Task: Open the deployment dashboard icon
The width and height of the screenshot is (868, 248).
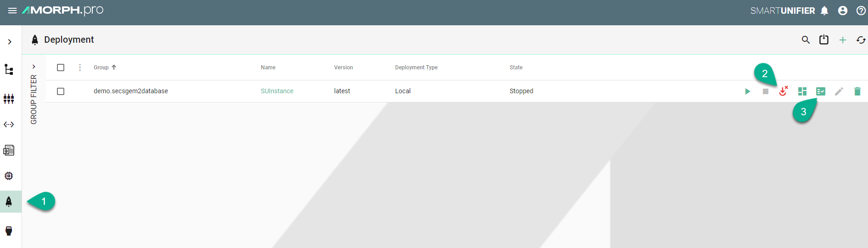Action: coord(802,91)
